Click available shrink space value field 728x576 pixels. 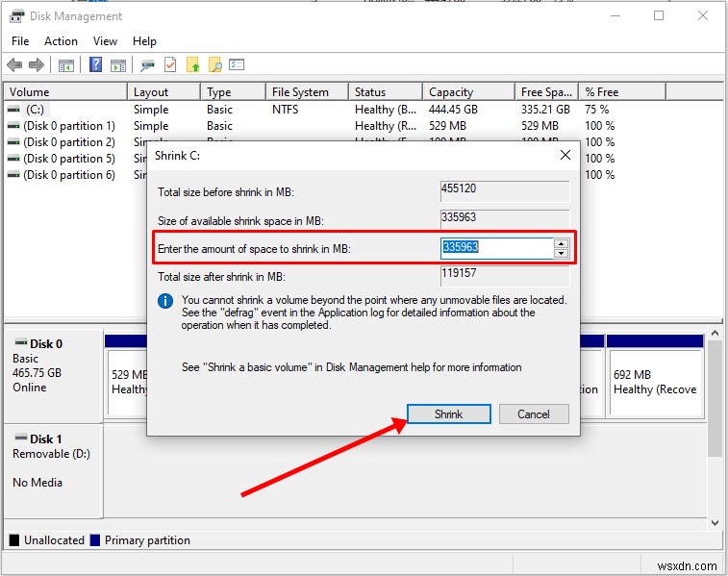click(505, 219)
